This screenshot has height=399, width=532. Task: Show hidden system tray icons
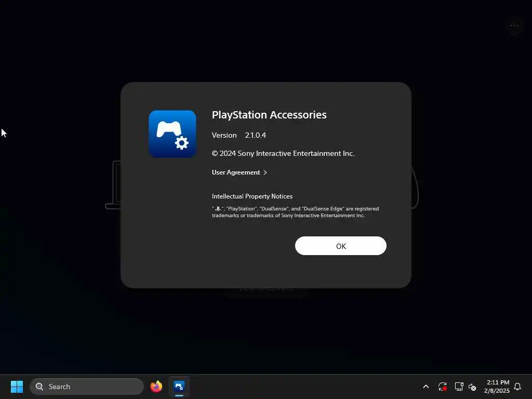coord(426,387)
